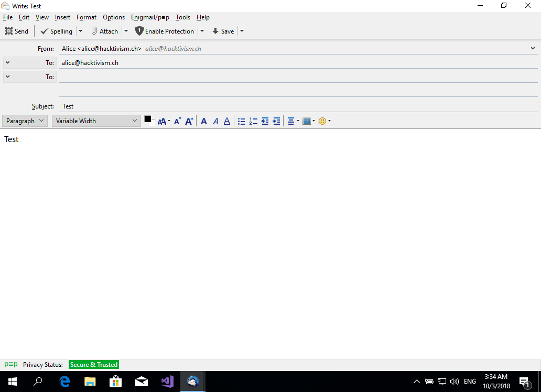The height and width of the screenshot is (392, 541).
Task: Open Visual Studio from taskbar
Action: [167, 382]
